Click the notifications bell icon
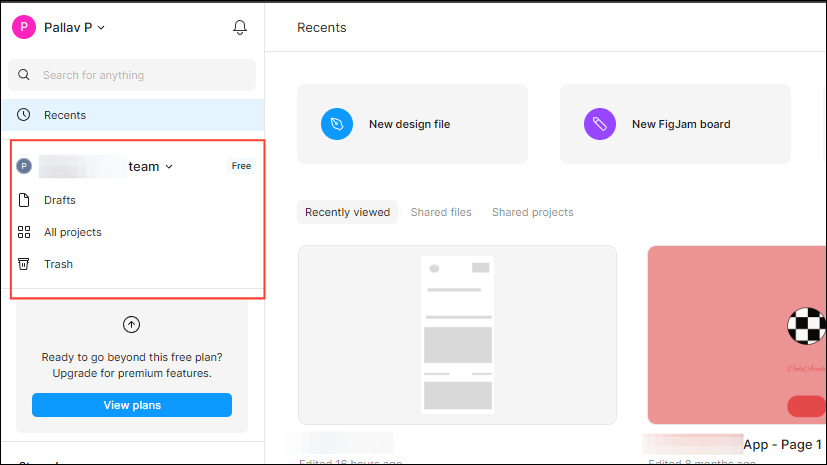Viewport: 827px width, 465px height. coord(240,28)
